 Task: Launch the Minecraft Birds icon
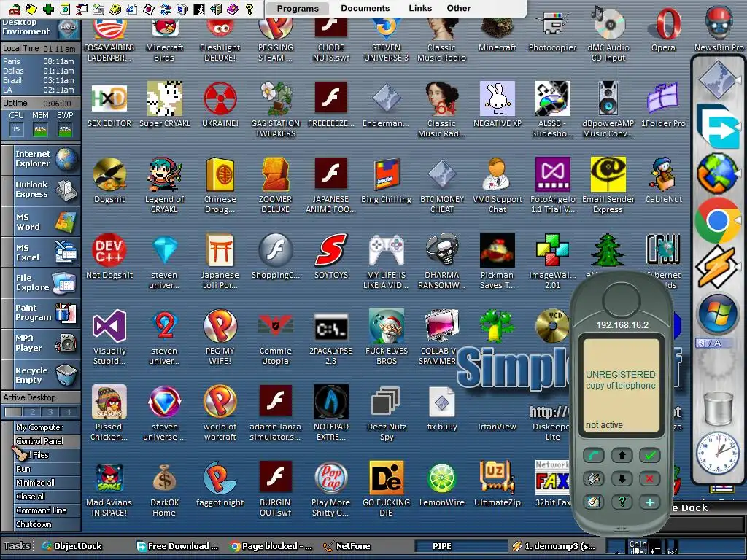pos(164,27)
